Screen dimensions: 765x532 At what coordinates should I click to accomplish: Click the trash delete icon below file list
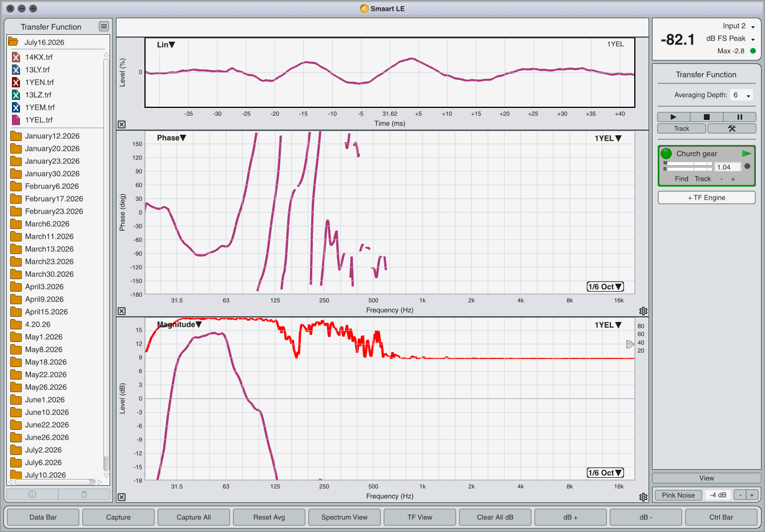(84, 494)
